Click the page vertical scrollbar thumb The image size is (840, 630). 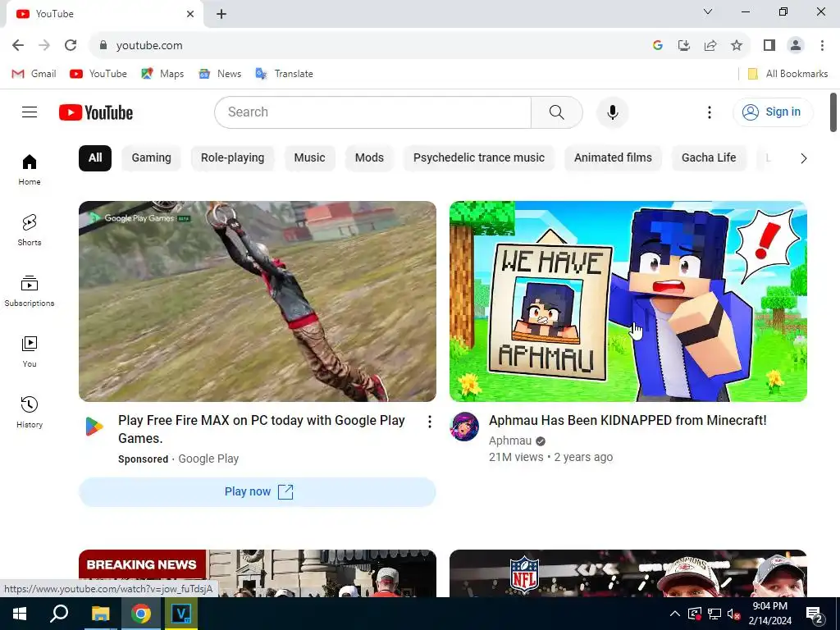pyautogui.click(x=833, y=112)
